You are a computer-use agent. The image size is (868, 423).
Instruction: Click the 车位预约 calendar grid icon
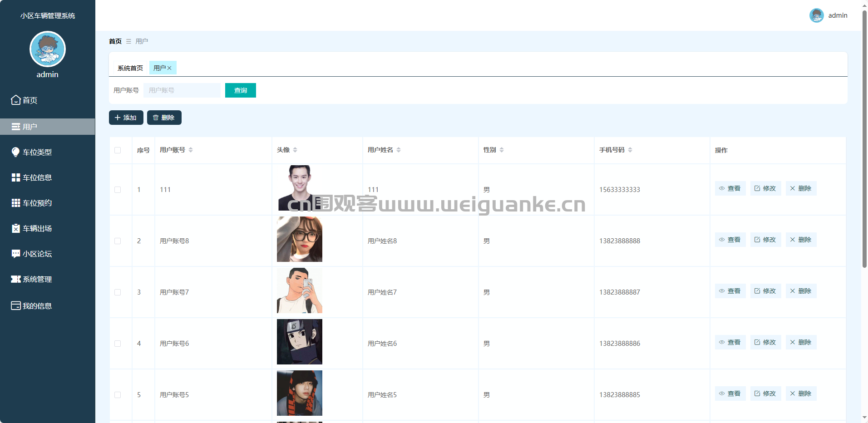16,203
